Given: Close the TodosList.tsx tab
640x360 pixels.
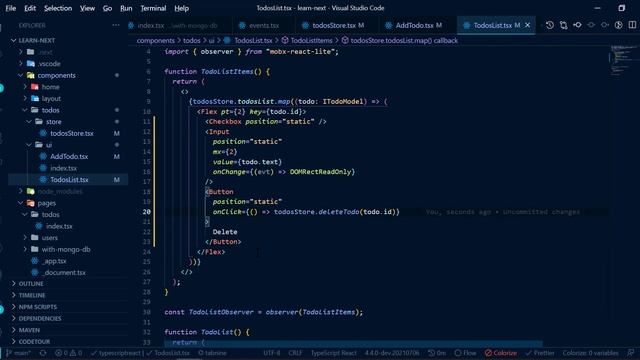Looking at the screenshot, I should pos(527,25).
